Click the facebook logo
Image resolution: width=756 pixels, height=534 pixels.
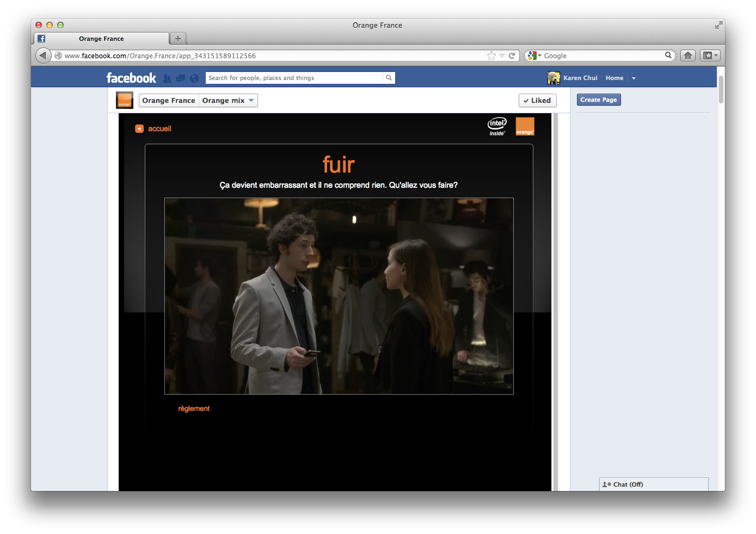pos(131,78)
